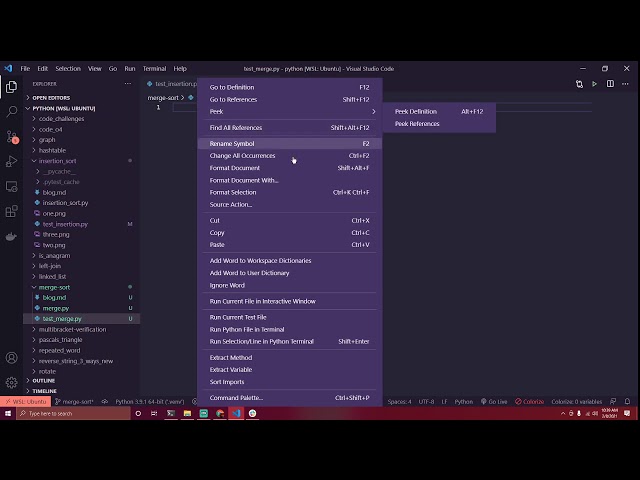Image resolution: width=640 pixels, height=480 pixels.
Task: Open Run and Debug view
Action: coord(11,162)
